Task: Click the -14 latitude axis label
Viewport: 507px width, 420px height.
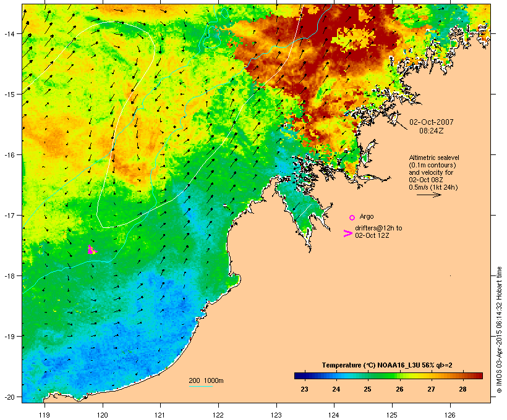Action: coord(9,33)
